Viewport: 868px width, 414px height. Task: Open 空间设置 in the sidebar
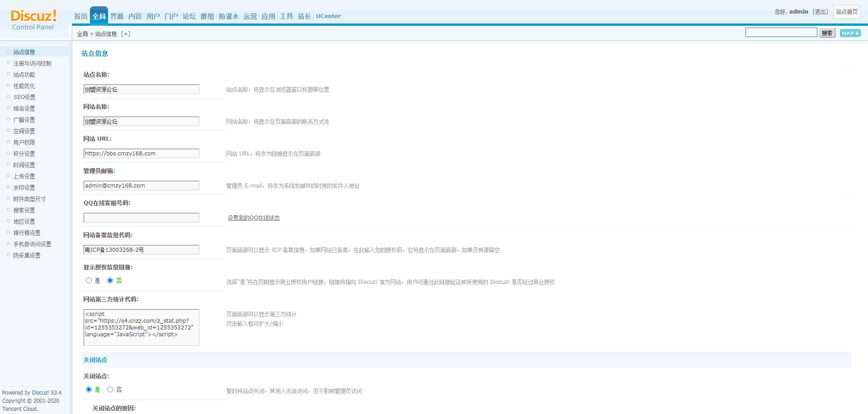[x=24, y=131]
